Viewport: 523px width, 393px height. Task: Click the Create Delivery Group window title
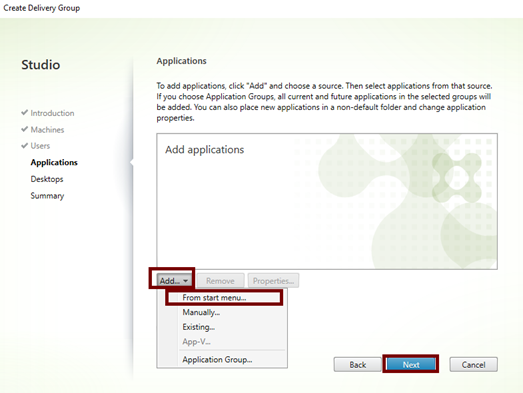(x=42, y=8)
